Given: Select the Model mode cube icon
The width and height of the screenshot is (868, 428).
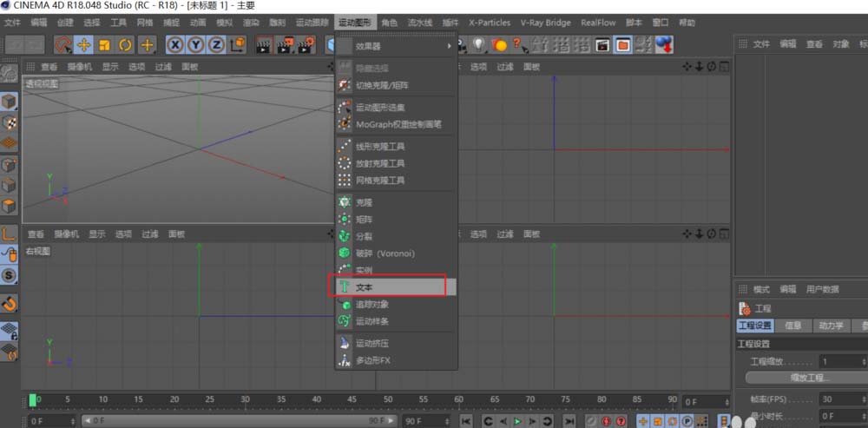Looking at the screenshot, I should (x=9, y=102).
